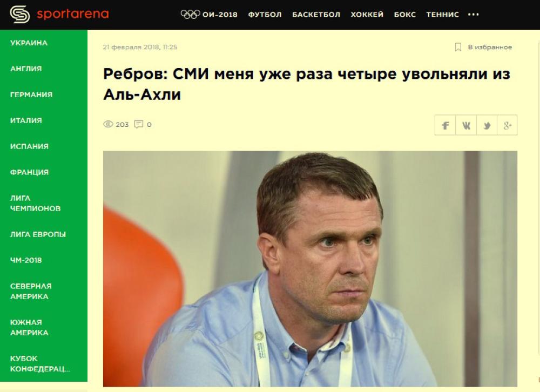540x392 pixels.
Task: Share article on Google Plus
Action: tap(507, 125)
